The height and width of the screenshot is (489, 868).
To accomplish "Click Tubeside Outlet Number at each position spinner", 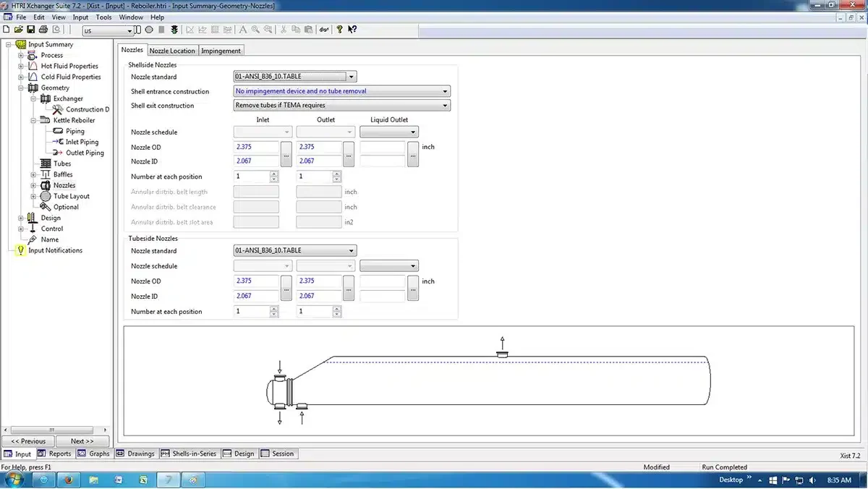I will (x=337, y=312).
